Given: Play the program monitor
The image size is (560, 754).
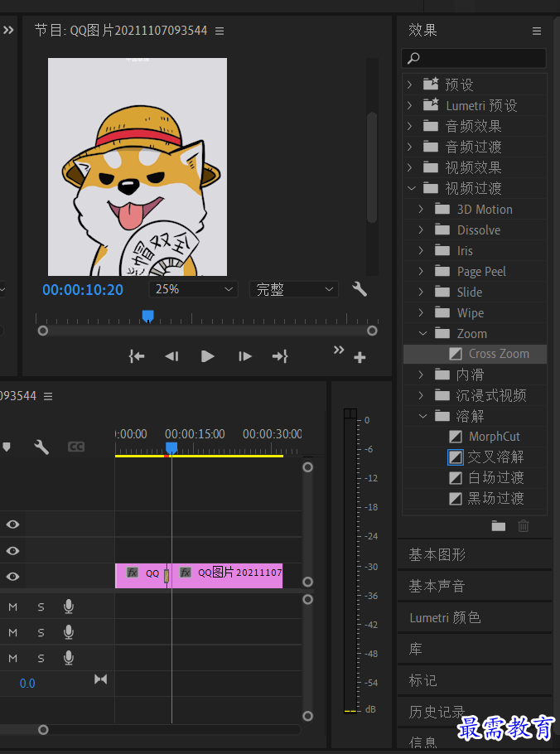Looking at the screenshot, I should pyautogui.click(x=208, y=356).
